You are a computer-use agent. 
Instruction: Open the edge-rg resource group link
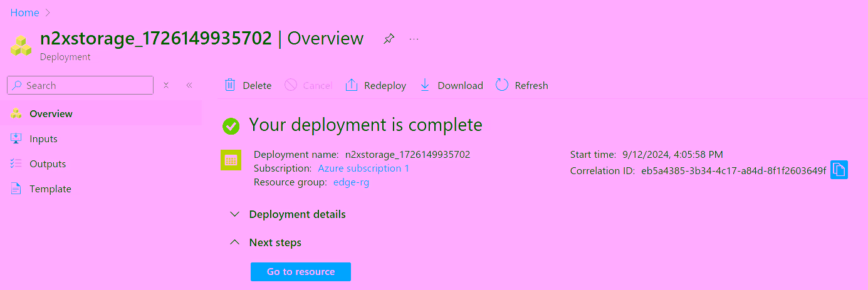pyautogui.click(x=351, y=183)
